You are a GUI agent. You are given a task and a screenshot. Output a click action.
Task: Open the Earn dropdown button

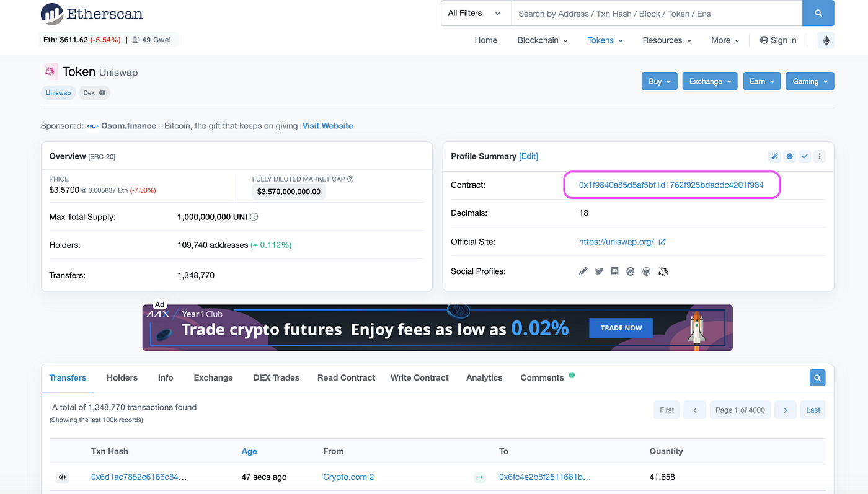tap(761, 81)
